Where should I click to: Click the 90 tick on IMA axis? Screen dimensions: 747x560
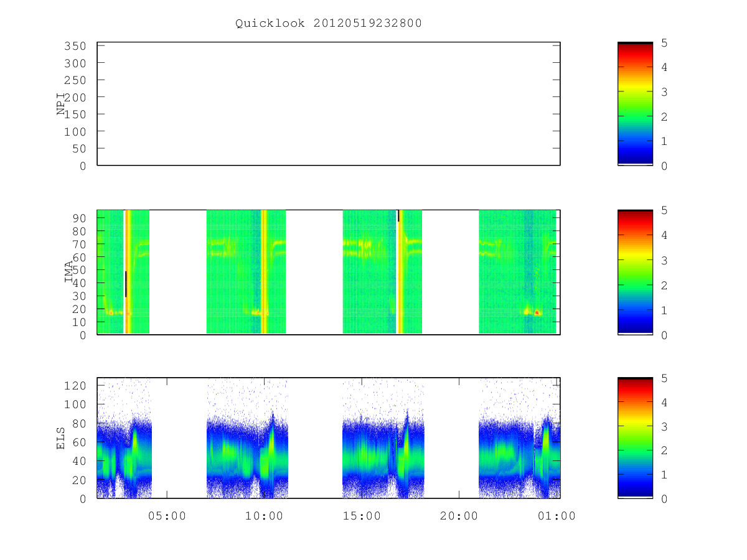80,218
